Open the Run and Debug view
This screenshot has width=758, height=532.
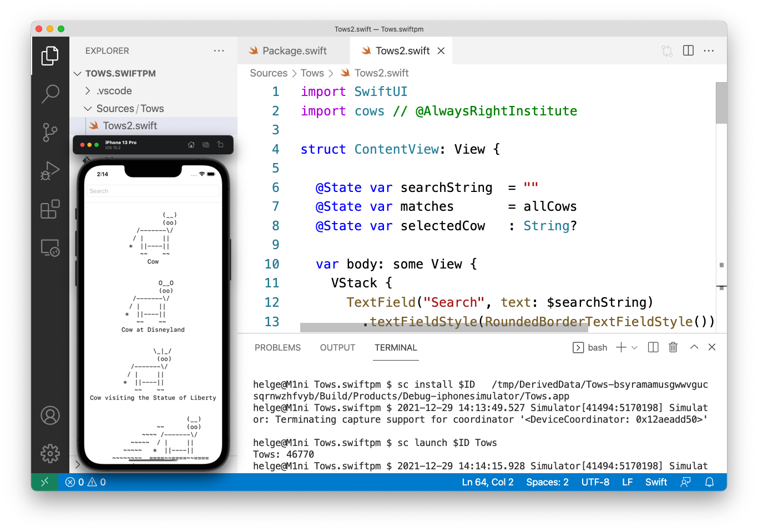(50, 171)
